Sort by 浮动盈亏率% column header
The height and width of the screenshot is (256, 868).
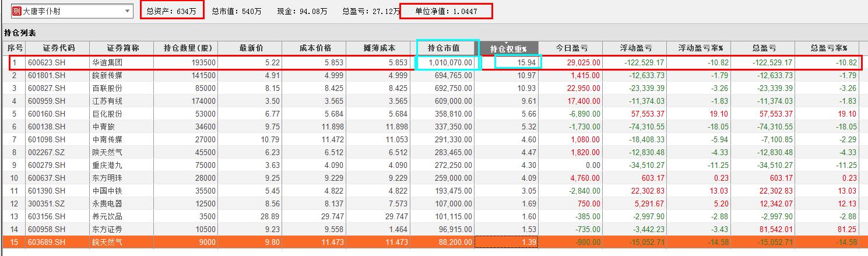tap(699, 48)
